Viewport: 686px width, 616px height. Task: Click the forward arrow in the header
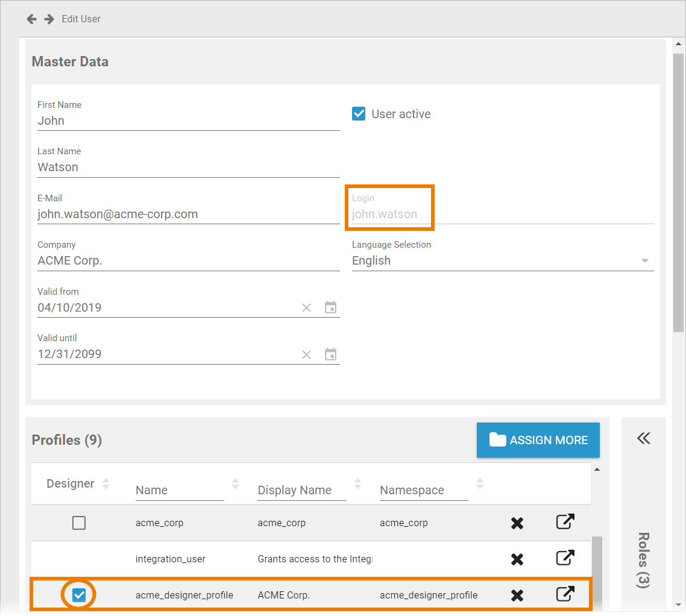(49, 19)
